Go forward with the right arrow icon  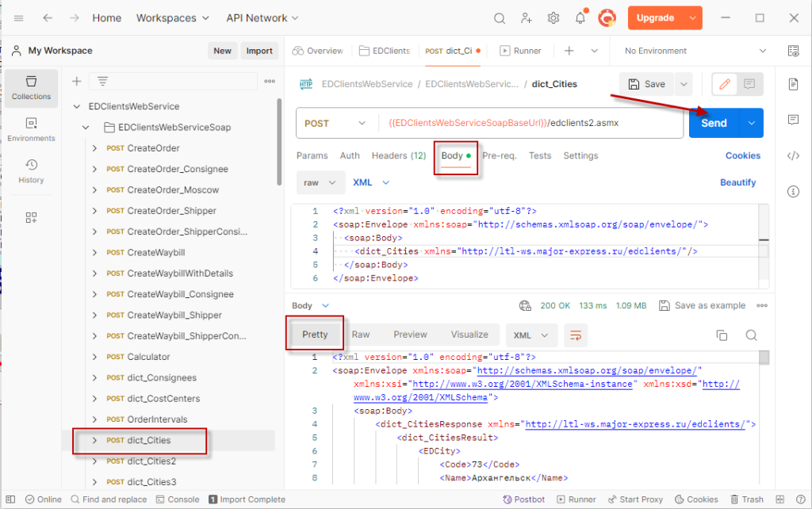[x=75, y=18]
